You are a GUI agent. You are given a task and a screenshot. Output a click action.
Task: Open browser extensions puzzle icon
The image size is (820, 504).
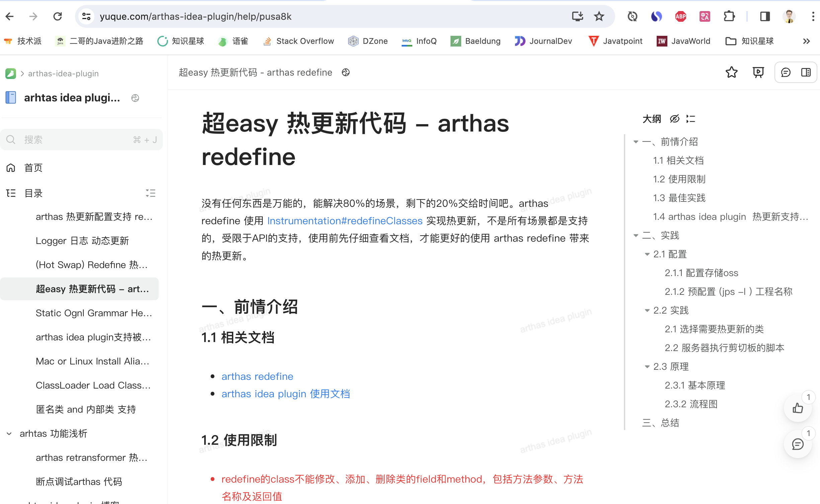click(x=729, y=16)
